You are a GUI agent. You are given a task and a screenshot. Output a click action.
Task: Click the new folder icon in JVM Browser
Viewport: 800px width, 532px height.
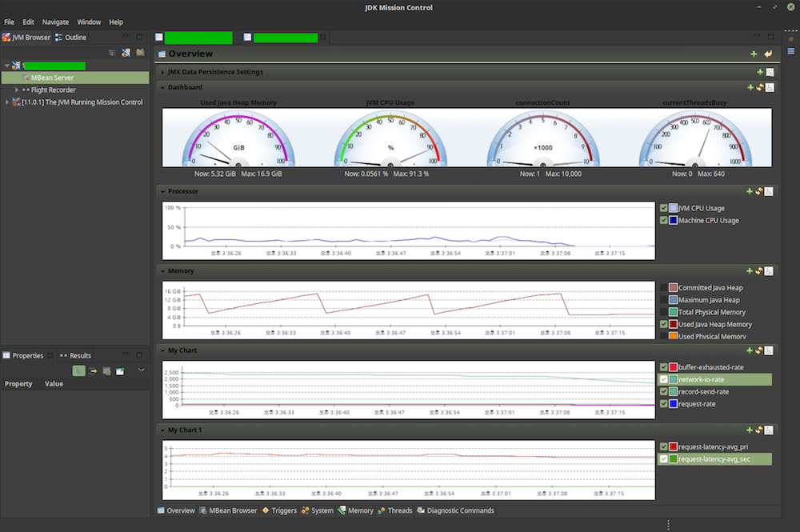[x=140, y=53]
